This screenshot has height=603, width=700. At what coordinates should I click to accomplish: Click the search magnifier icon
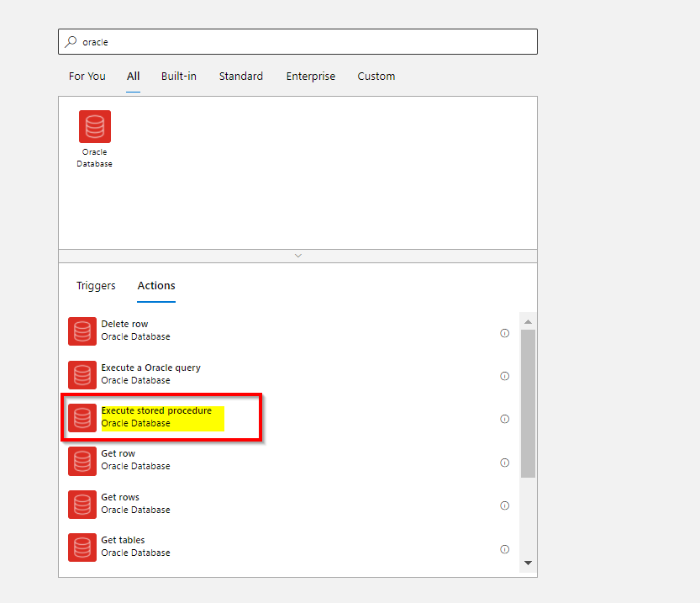point(71,41)
